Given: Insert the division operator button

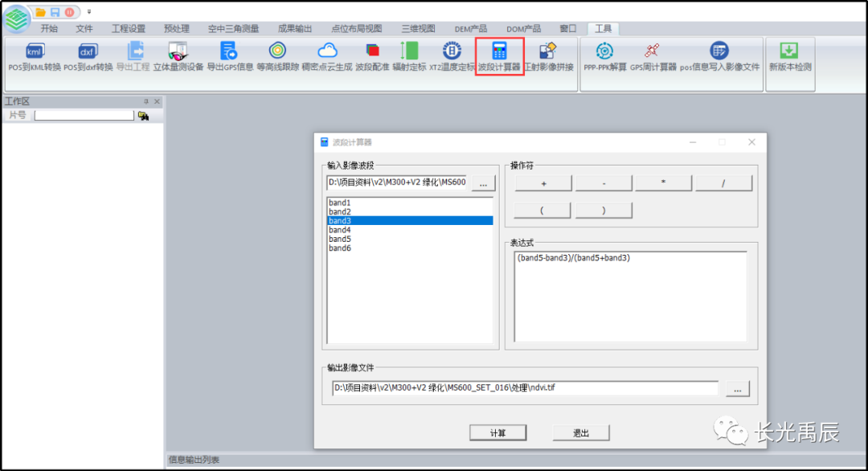Looking at the screenshot, I should point(723,183).
